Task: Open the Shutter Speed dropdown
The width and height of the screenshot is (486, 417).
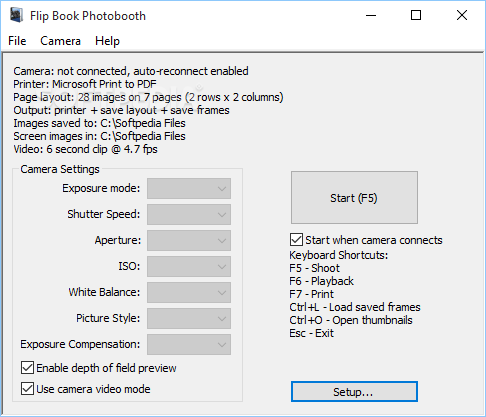Action: click(189, 214)
